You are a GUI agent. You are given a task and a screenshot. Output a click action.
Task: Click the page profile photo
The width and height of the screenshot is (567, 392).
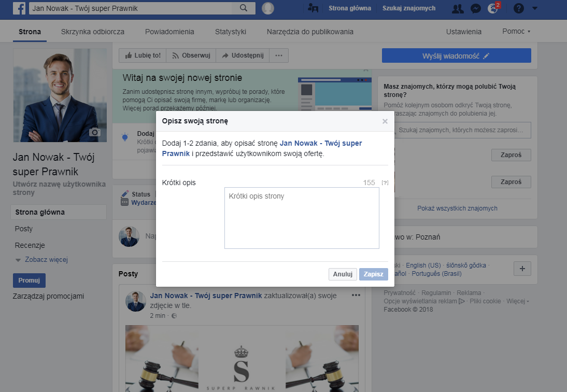click(x=60, y=95)
